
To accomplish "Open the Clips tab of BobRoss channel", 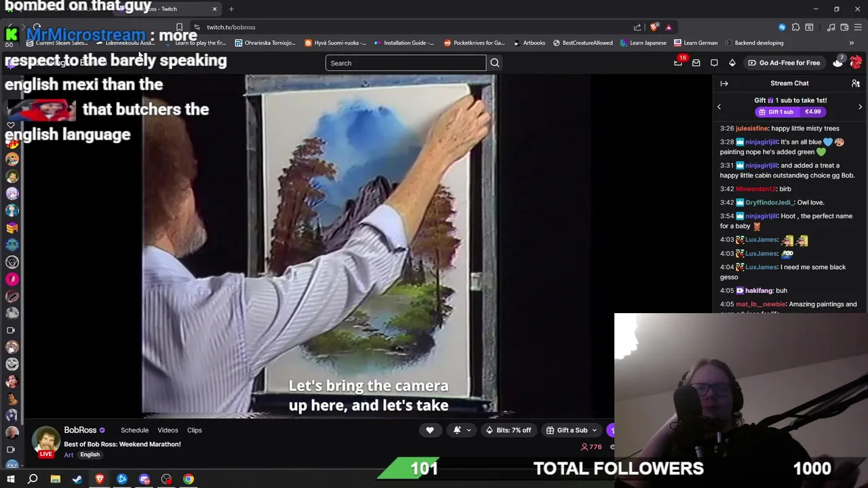I will [195, 430].
